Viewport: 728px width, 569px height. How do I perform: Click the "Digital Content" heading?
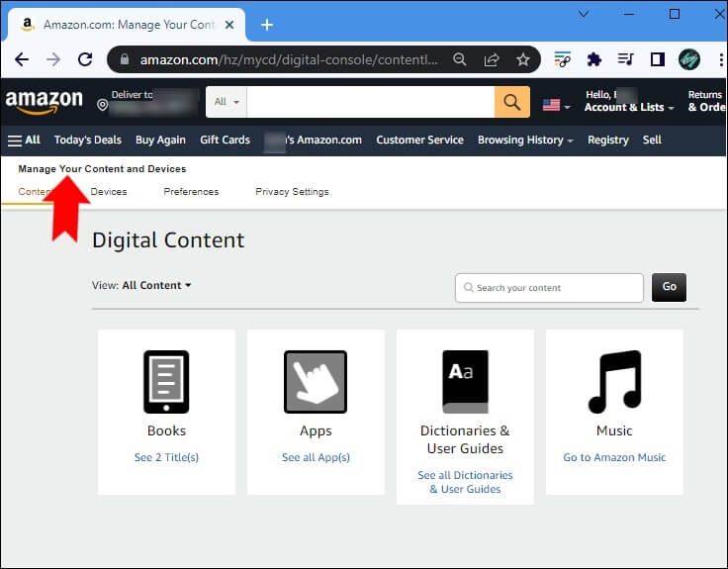pos(168,240)
